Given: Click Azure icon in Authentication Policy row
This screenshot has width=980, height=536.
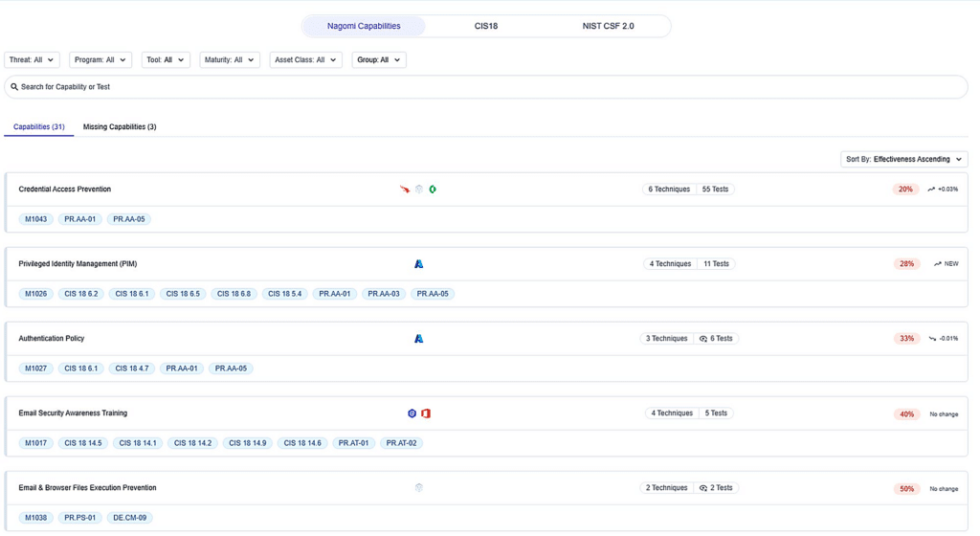Looking at the screenshot, I should point(418,339).
